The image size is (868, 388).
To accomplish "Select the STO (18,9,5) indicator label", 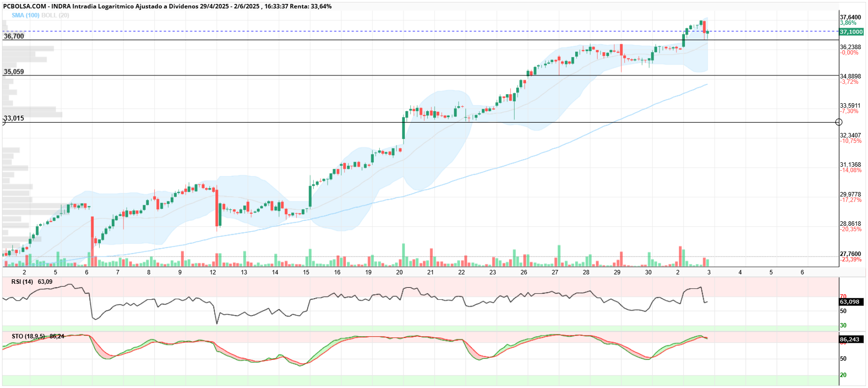I will click(28, 336).
